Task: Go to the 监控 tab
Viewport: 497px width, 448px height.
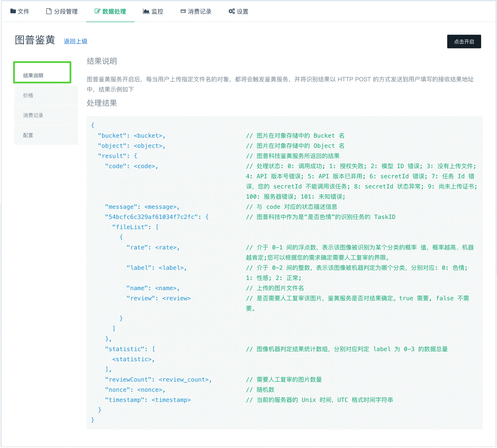Action: pos(153,11)
